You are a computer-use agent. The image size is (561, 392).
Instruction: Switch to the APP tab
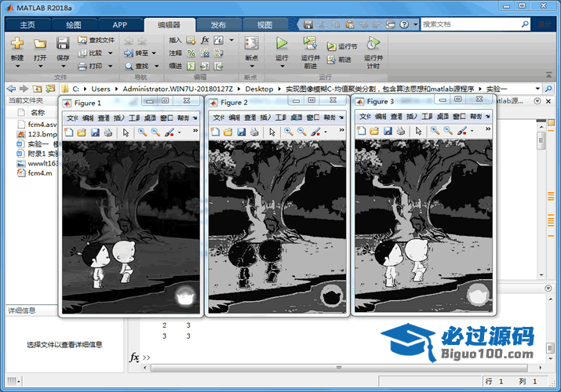[119, 24]
